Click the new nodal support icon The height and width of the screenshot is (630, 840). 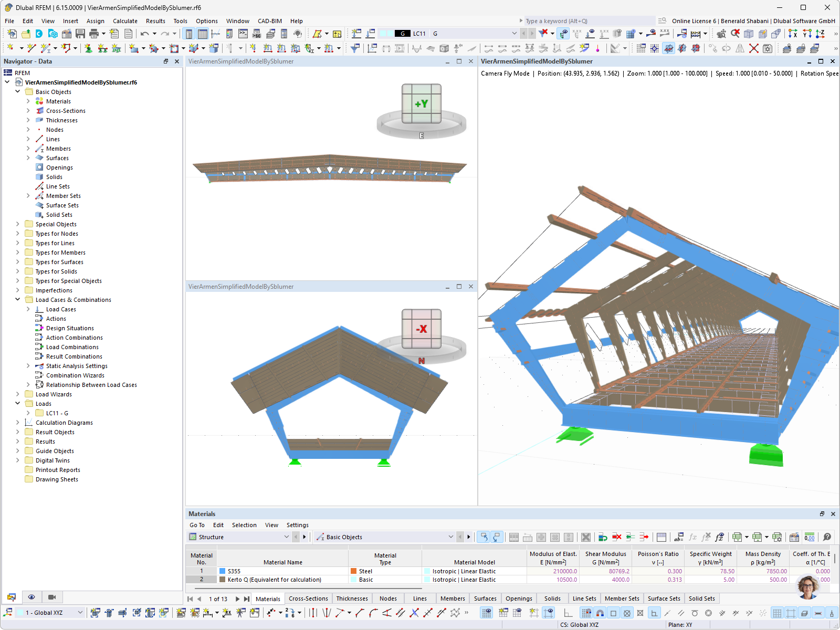(88, 48)
